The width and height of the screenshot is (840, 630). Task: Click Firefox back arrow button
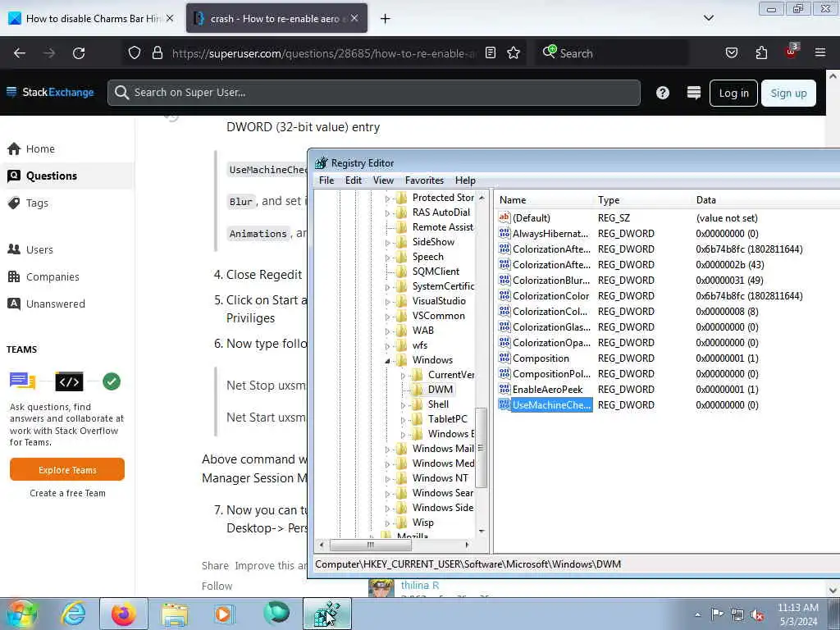point(20,53)
